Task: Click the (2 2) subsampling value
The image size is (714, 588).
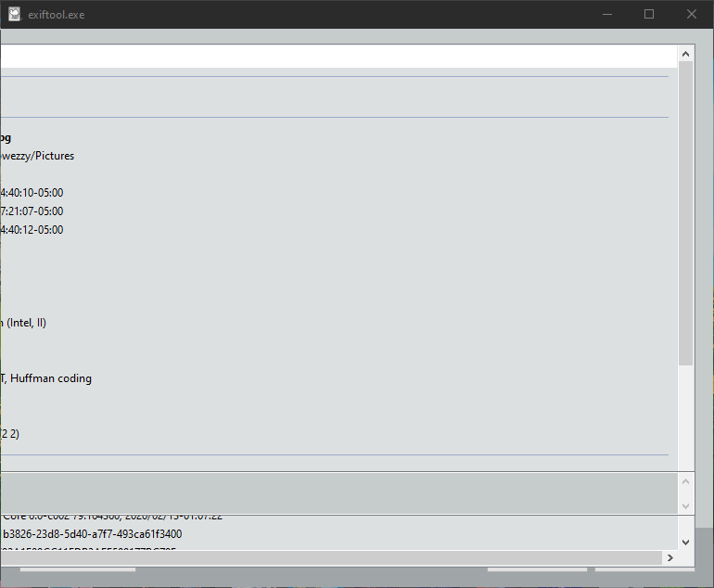Action: click(x=9, y=434)
